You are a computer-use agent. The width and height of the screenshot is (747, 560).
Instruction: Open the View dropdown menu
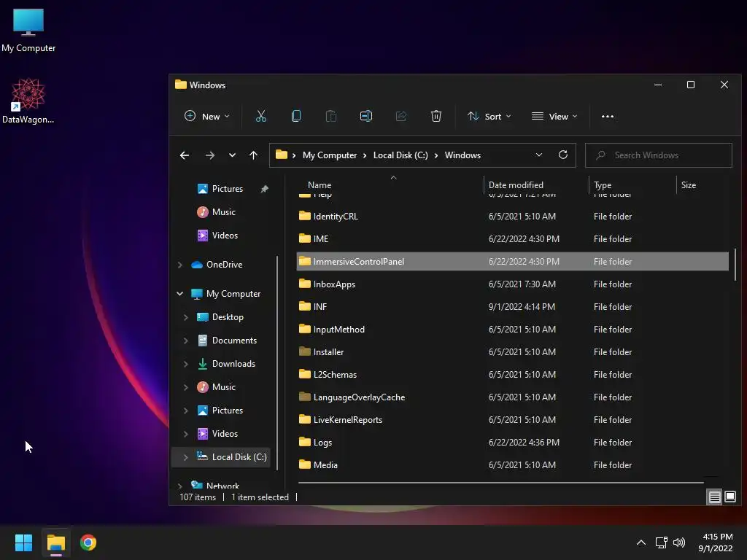(554, 116)
